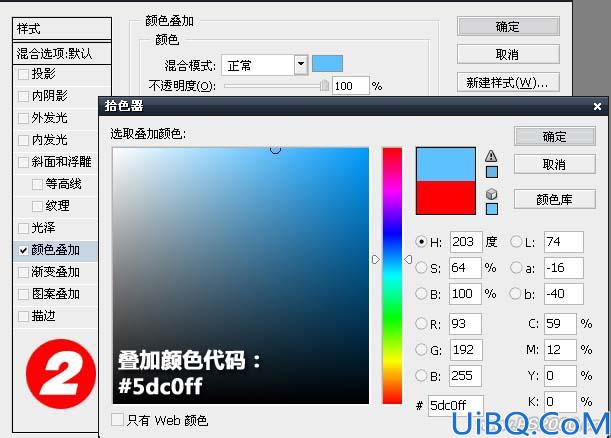Click the new color preview in light blue
Screen dimensions: 611x438
click(446, 164)
